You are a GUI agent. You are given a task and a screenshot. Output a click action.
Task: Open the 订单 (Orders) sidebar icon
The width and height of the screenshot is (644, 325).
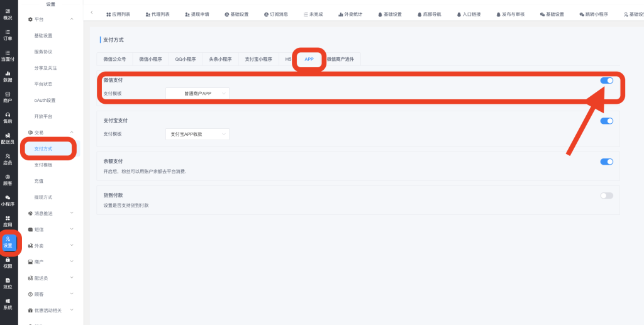pos(8,35)
